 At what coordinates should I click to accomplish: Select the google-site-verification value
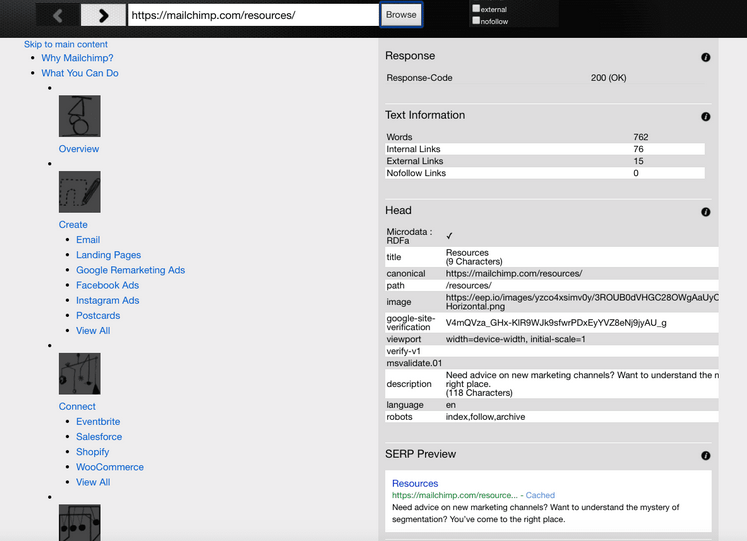point(556,323)
